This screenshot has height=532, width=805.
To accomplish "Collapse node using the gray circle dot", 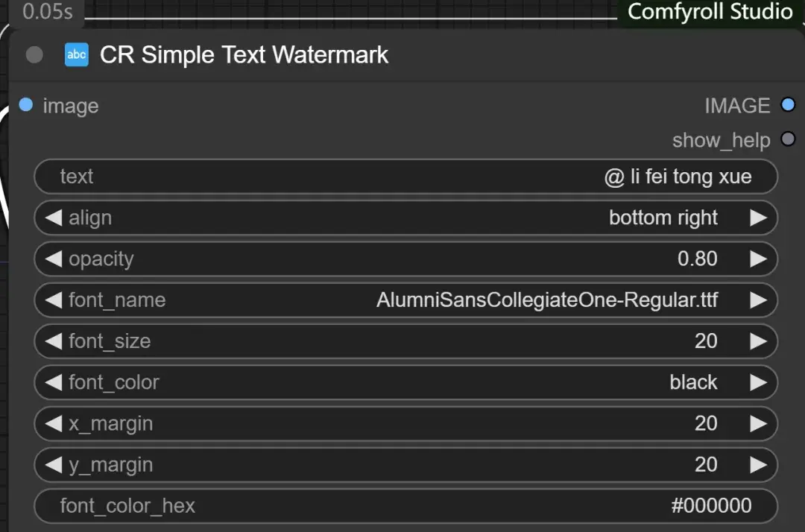I will 34,54.
